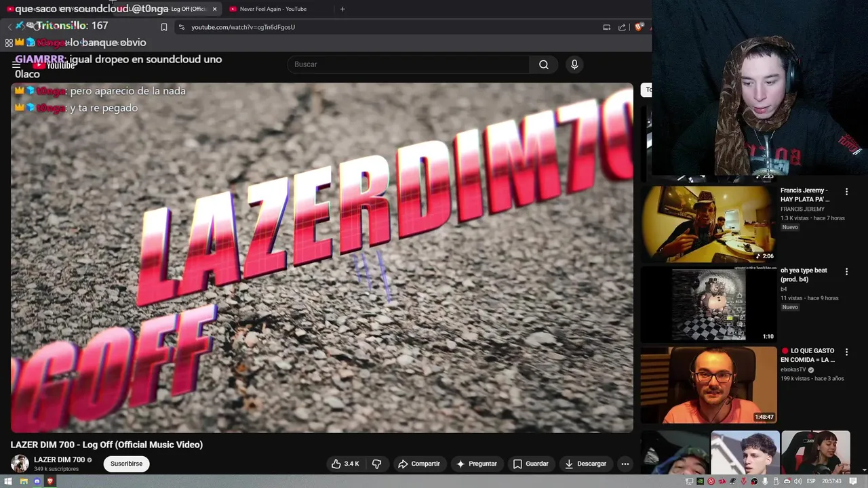Open LO QUE GASTO EN COMIDA thumbnail
868x488 pixels.
coord(708,385)
